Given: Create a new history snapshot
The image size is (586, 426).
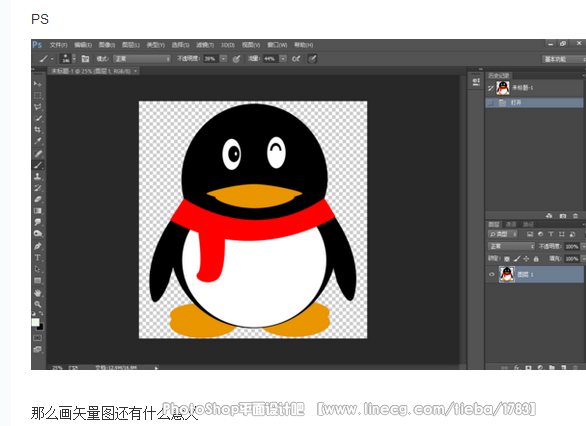Looking at the screenshot, I should (563, 216).
